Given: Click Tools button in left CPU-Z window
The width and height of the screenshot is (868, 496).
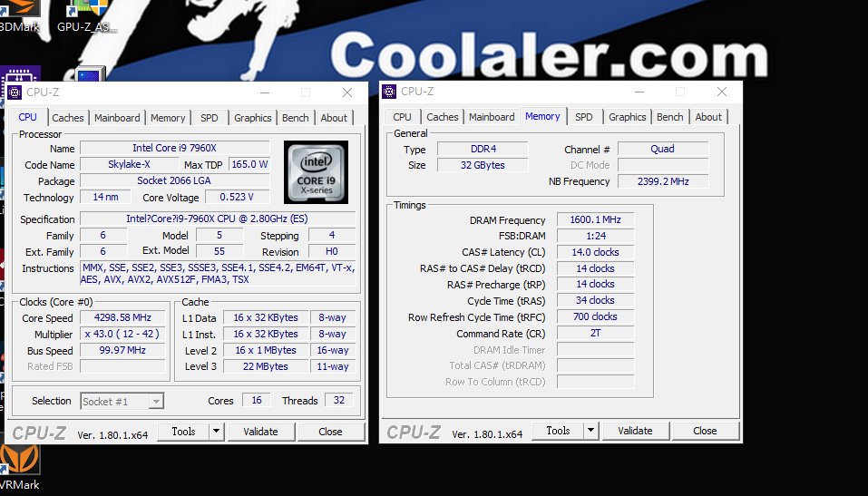Looking at the screenshot, I should coord(184,432).
